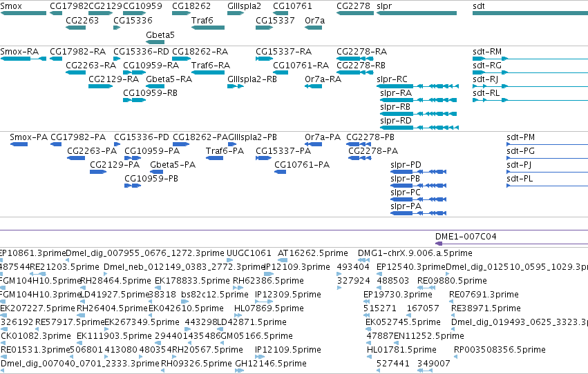Click the AT16262.5prime EST
The image size is (588, 374).
pyautogui.click(x=283, y=260)
